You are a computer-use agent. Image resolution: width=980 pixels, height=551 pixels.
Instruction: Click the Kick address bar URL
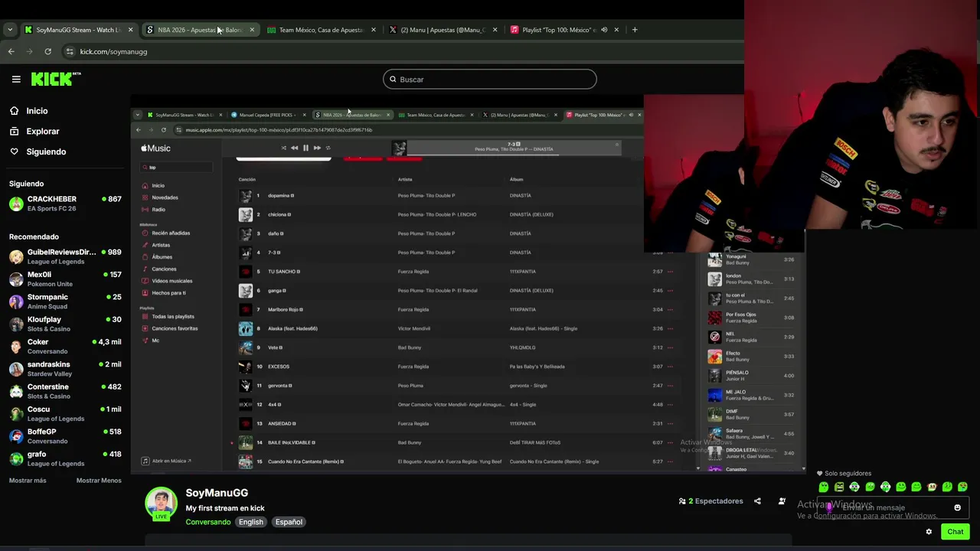click(113, 51)
